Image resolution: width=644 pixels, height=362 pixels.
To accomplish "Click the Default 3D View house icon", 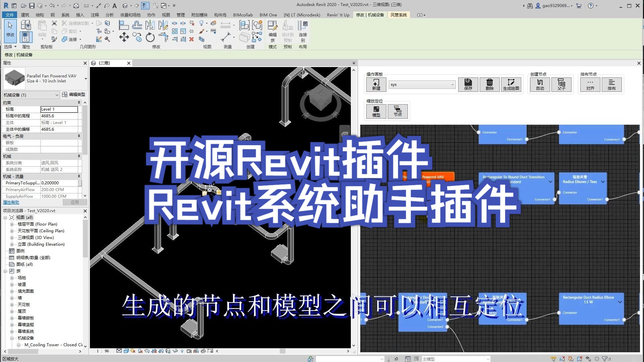I will pyautogui.click(x=125, y=6).
